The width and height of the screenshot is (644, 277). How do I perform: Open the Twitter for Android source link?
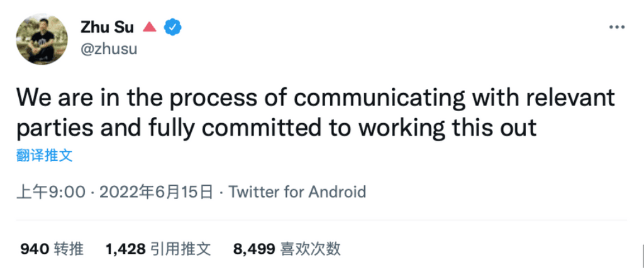point(297,192)
